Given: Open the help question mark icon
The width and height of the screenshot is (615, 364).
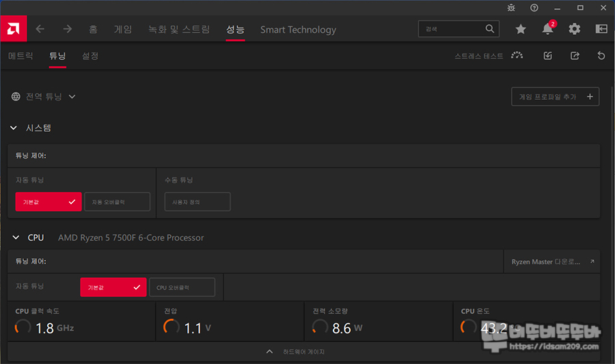Looking at the screenshot, I should coord(534,8).
